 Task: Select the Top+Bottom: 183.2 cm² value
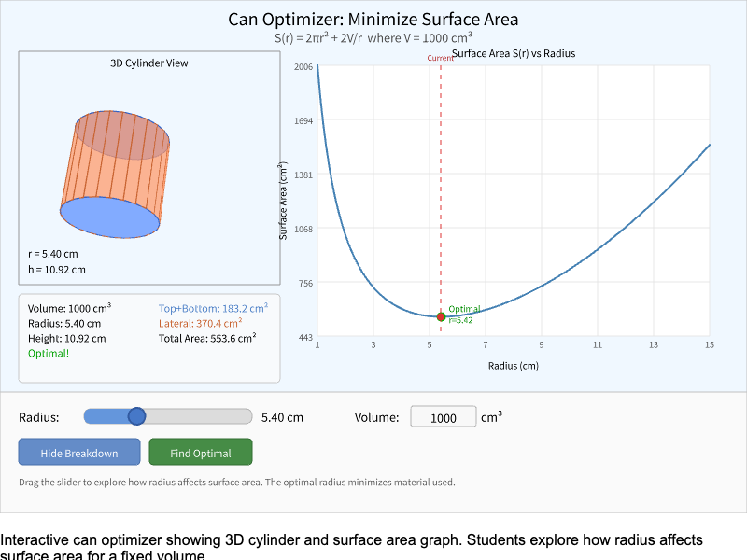tap(213, 308)
